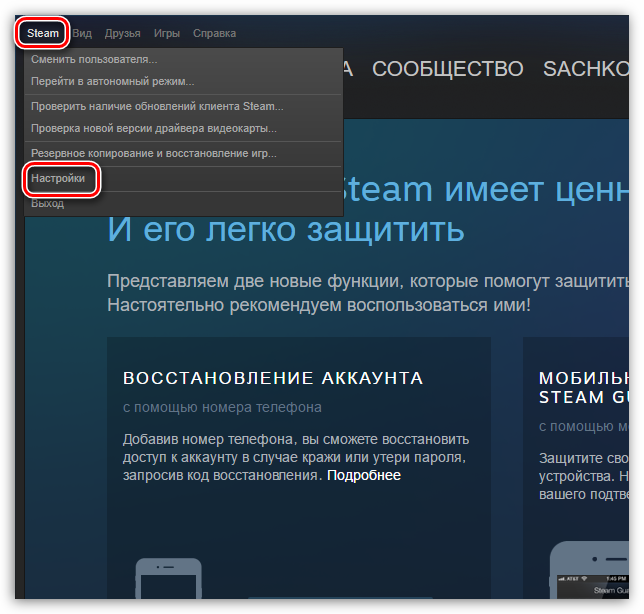Open the Друзья menu
This screenshot has width=644, height=614.
[123, 33]
